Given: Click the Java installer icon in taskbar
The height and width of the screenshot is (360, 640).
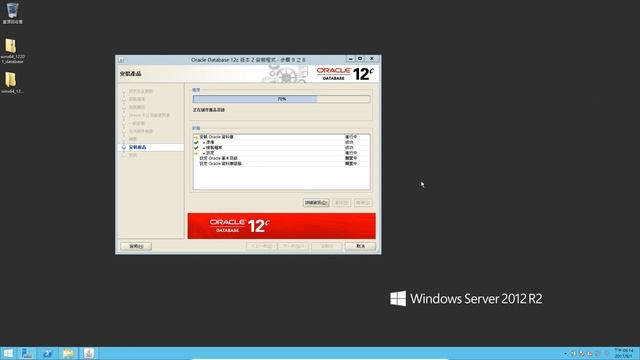Looking at the screenshot, I should coord(89,353).
